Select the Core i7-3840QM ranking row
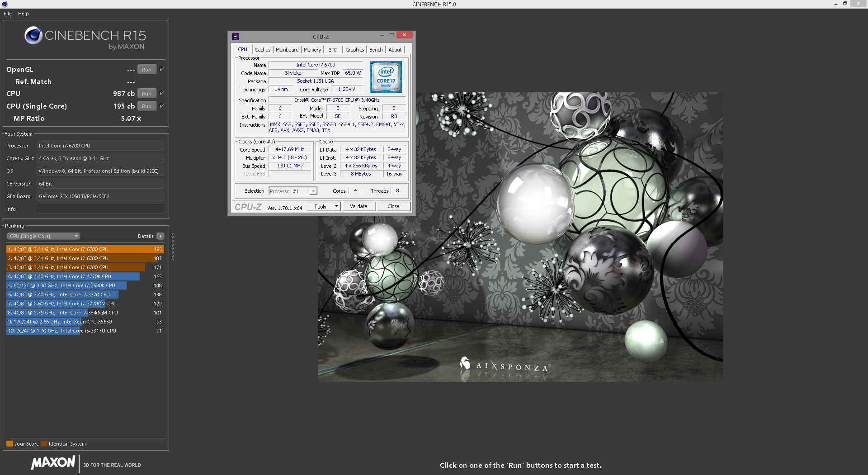 point(85,313)
